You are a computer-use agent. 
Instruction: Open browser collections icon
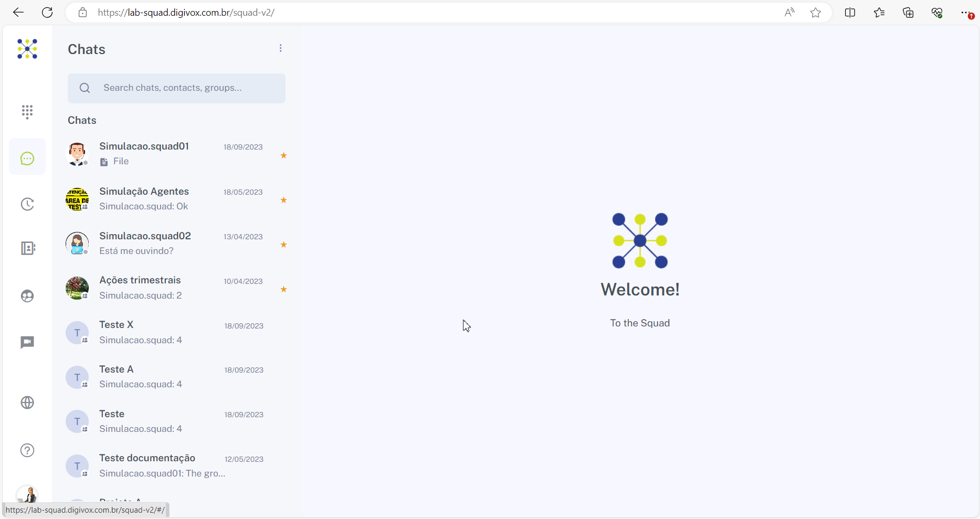tap(908, 13)
